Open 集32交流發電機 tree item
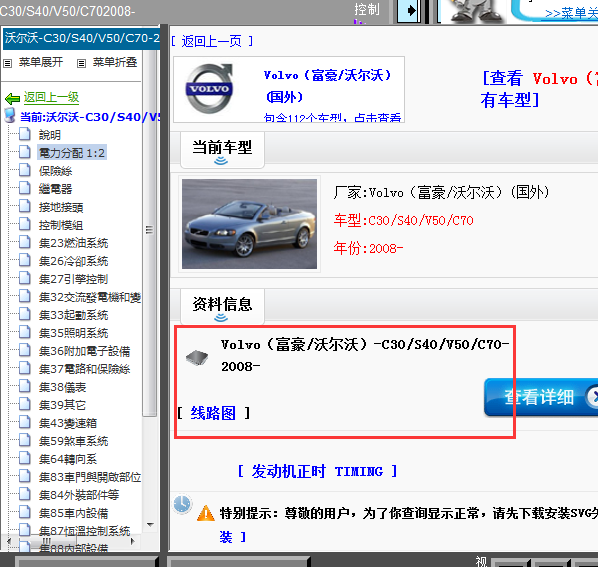This screenshot has height=567, width=598. (x=90, y=297)
